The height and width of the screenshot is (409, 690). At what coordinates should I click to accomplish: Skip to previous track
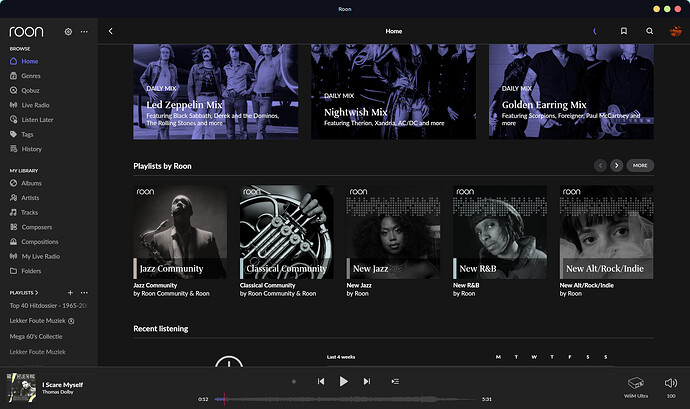pyautogui.click(x=321, y=381)
